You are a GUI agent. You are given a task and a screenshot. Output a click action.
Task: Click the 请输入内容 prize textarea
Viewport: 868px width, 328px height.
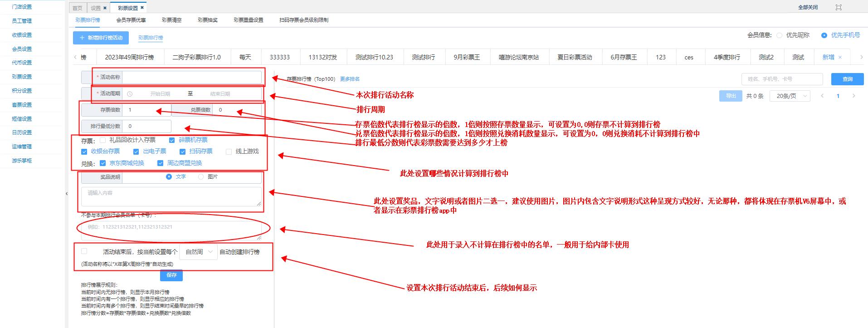click(171, 197)
